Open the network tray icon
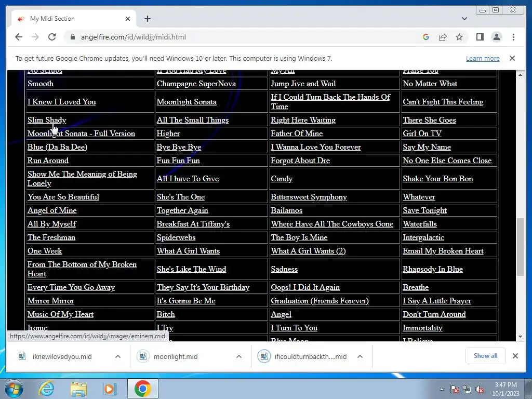The height and width of the screenshot is (399, 532). coord(467,389)
